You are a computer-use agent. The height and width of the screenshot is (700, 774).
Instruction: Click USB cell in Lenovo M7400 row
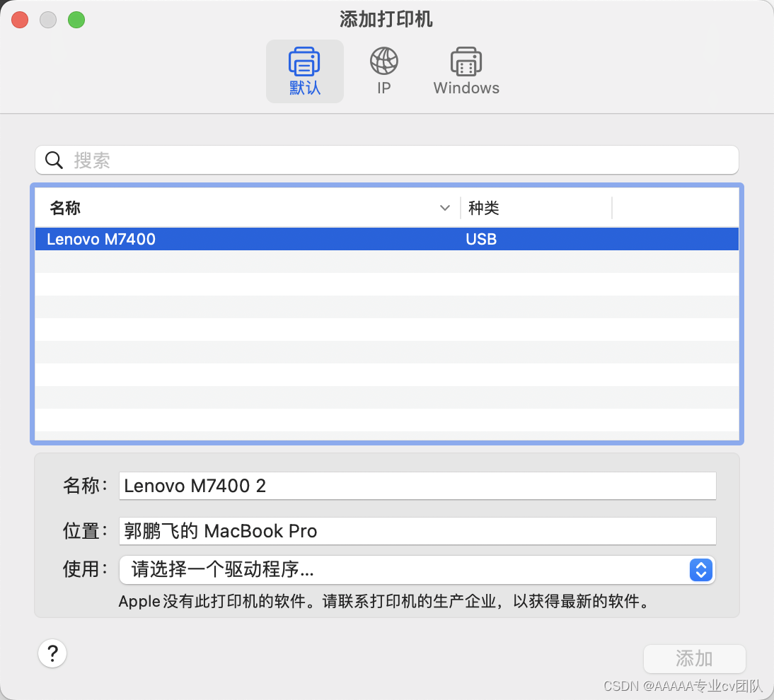tap(481, 239)
